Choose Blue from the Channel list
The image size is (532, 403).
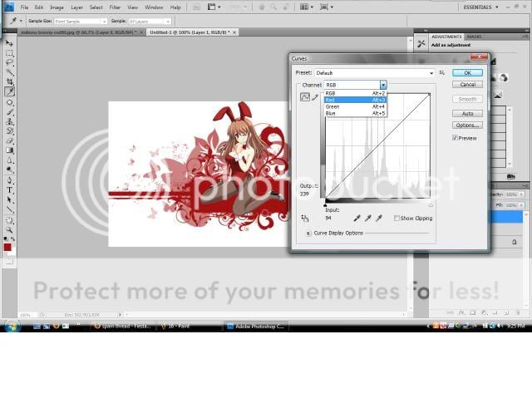[x=355, y=113]
